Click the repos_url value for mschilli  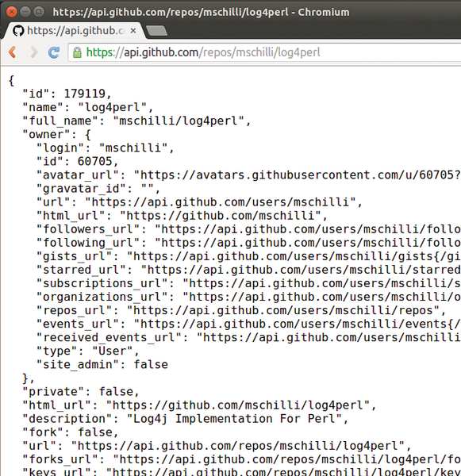(286, 310)
